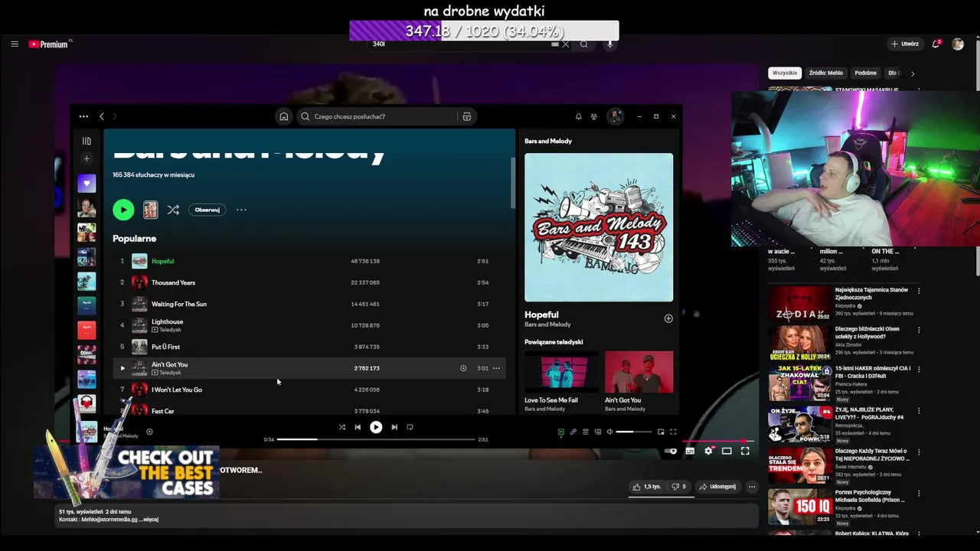This screenshot has width=980, height=551.
Task: Toggle YouTube subtitles button
Action: [x=690, y=452]
